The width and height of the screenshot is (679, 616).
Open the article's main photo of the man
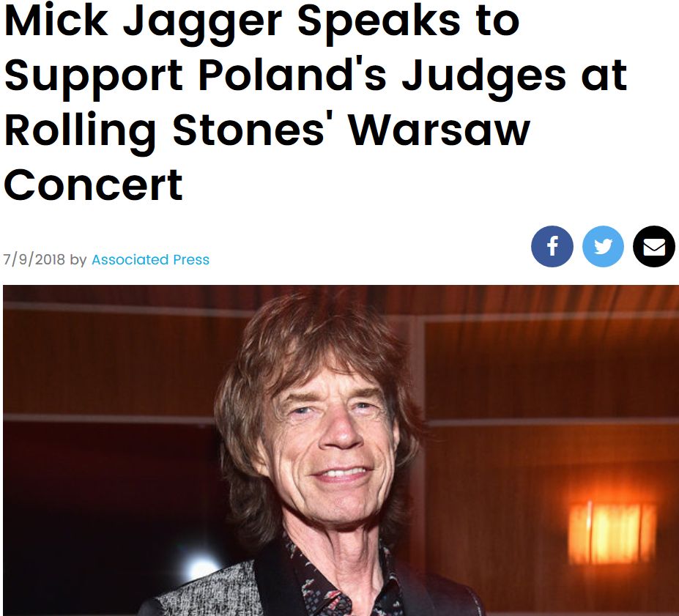pyautogui.click(x=341, y=450)
